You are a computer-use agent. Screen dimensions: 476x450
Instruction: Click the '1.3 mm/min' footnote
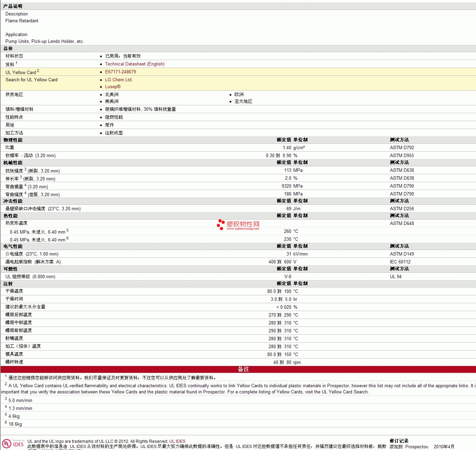click(x=20, y=408)
